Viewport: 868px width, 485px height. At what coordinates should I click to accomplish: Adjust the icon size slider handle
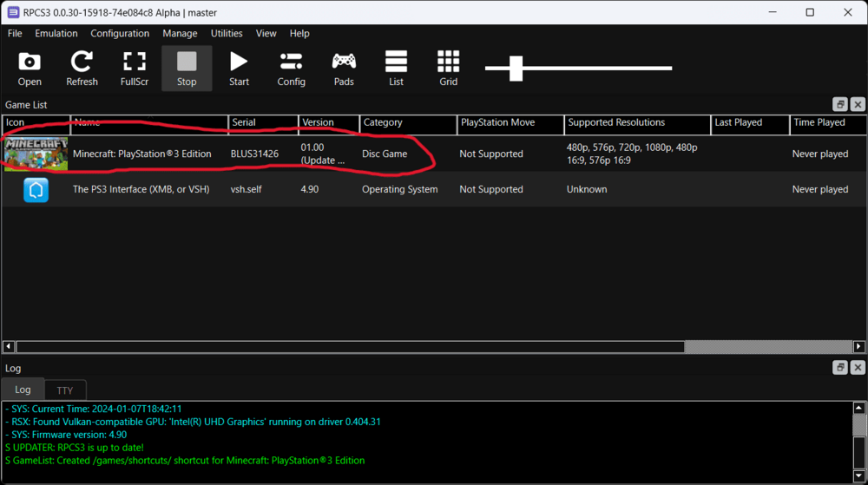point(516,68)
